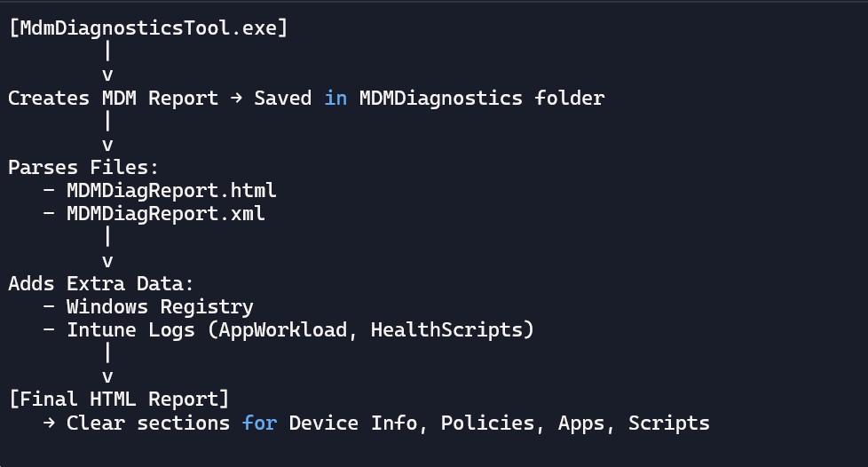Click the word "Apps" in last line

tap(581, 423)
